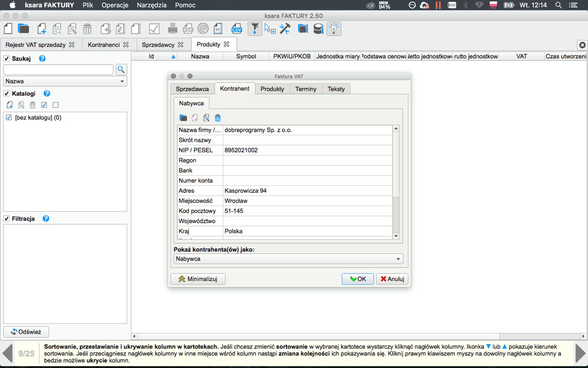The width and height of the screenshot is (588, 368).
Task: Click the printer toolbar icon
Action: [173, 29]
